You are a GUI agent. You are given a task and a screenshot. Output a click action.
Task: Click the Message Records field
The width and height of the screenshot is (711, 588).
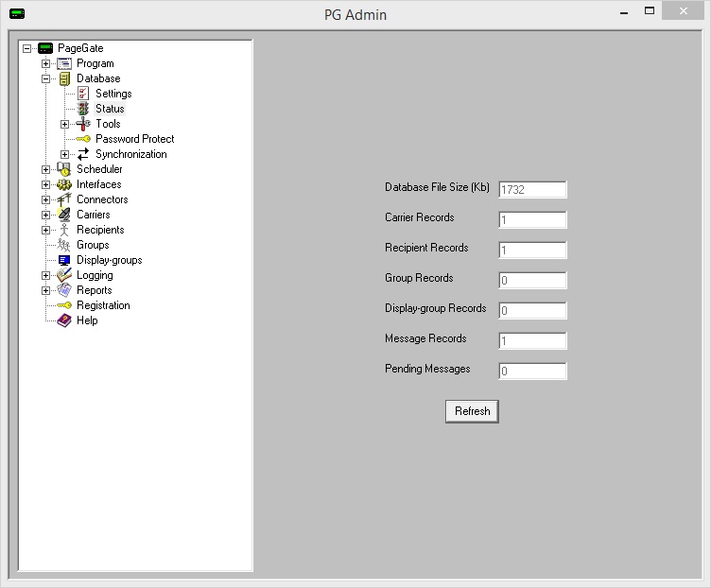click(x=532, y=340)
